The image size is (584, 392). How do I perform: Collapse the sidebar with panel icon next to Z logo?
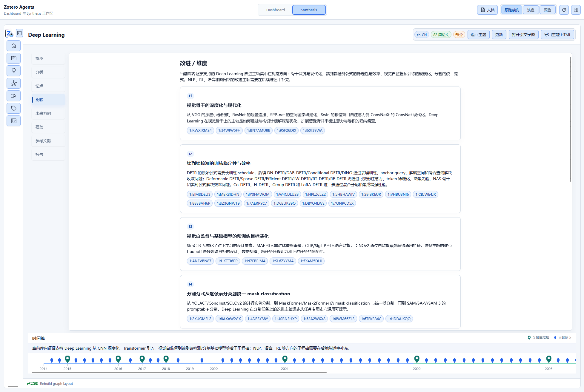19,33
